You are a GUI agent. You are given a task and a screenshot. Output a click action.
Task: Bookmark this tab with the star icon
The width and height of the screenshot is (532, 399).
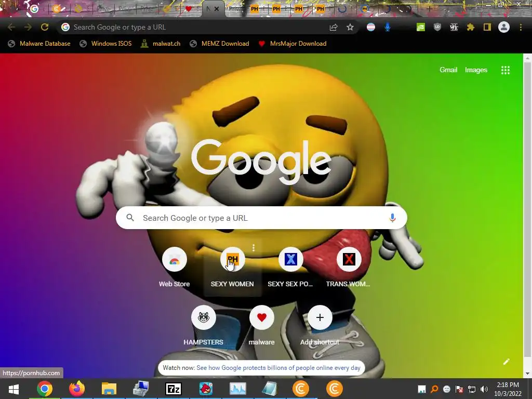pyautogui.click(x=350, y=27)
